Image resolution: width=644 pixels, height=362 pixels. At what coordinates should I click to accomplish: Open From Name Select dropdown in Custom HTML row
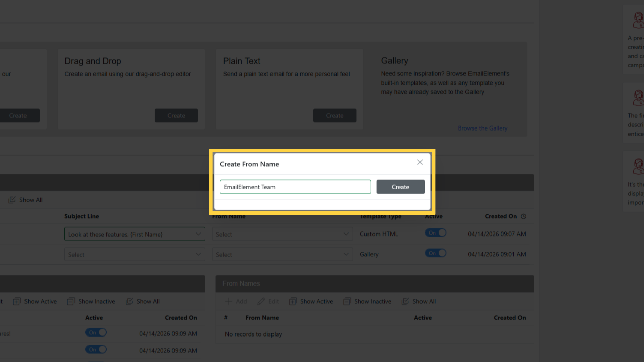tap(282, 234)
